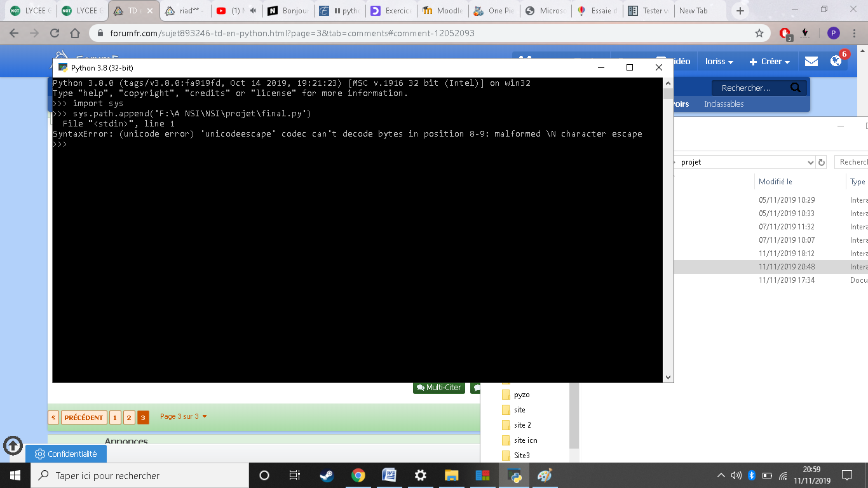Open the Page 3 sur 3 dropdown

tap(184, 416)
